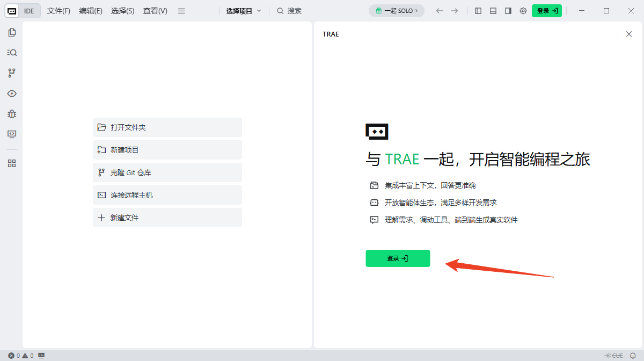
Task: Open the Explorer panel in sidebar
Action: tap(11, 32)
